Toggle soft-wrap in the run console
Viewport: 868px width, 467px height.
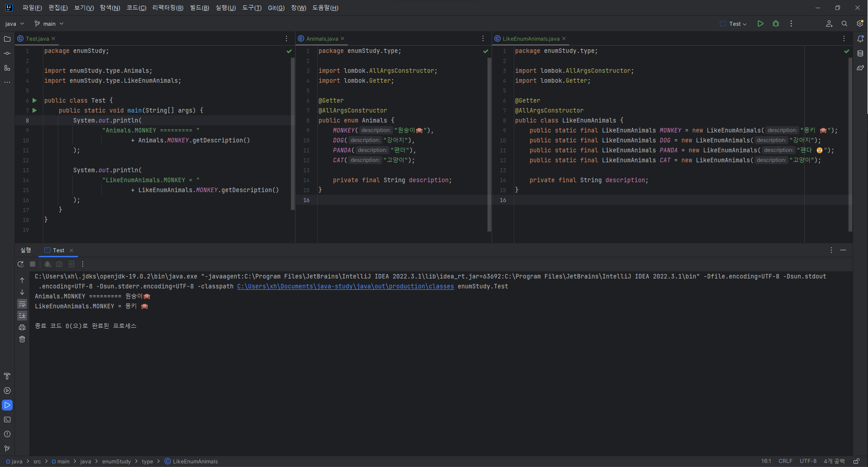[x=22, y=304]
